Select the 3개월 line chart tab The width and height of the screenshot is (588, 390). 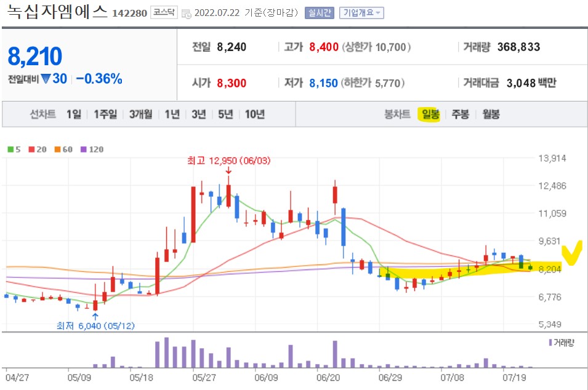(141, 114)
